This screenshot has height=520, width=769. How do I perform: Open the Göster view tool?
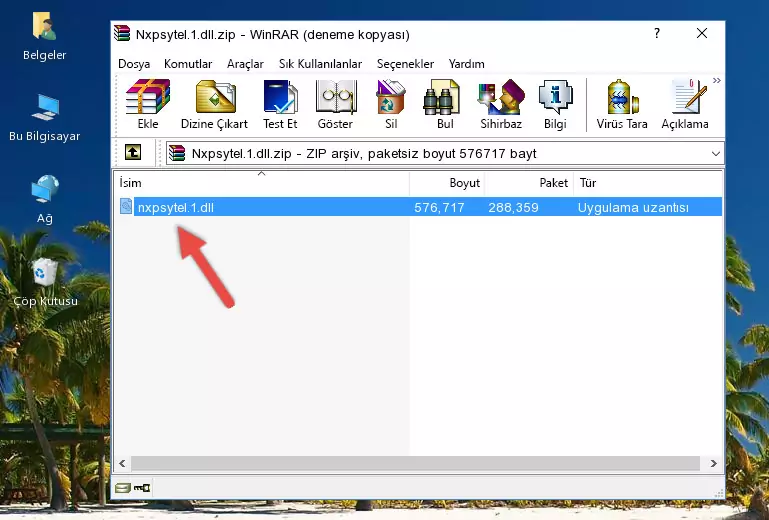(x=335, y=104)
